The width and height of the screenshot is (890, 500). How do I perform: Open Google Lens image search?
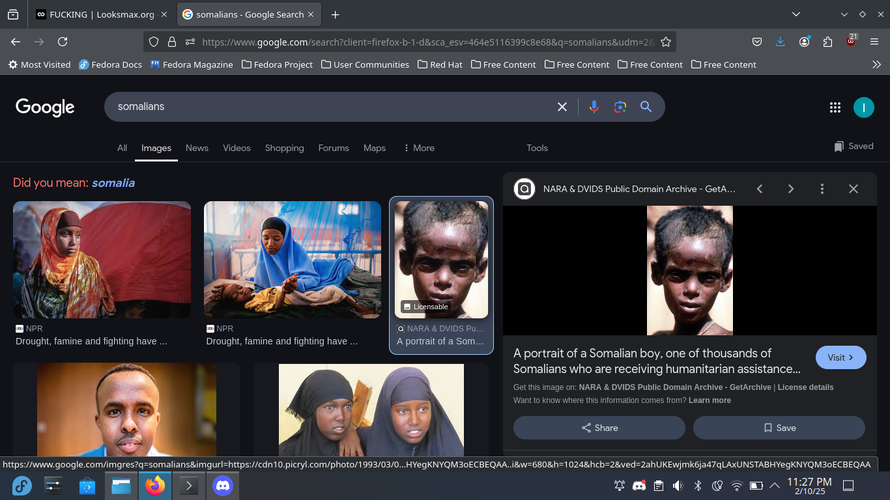pos(620,107)
